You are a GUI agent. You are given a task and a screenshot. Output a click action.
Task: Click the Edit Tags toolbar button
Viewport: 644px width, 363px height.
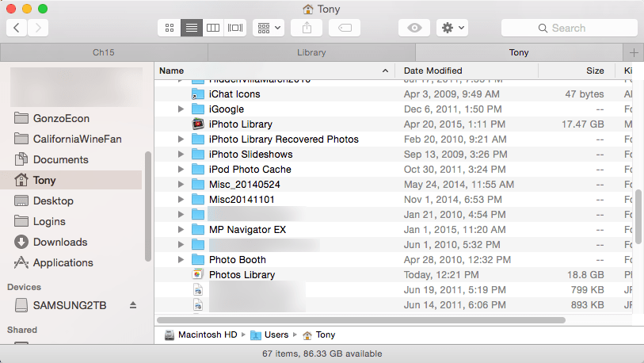(x=345, y=28)
